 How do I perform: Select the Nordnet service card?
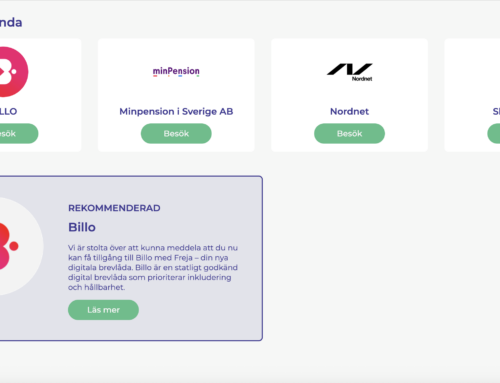point(349,95)
